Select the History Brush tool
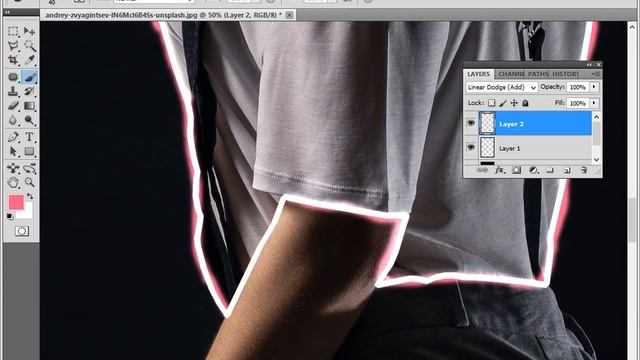Viewport: 640px width, 360px height. (29, 91)
